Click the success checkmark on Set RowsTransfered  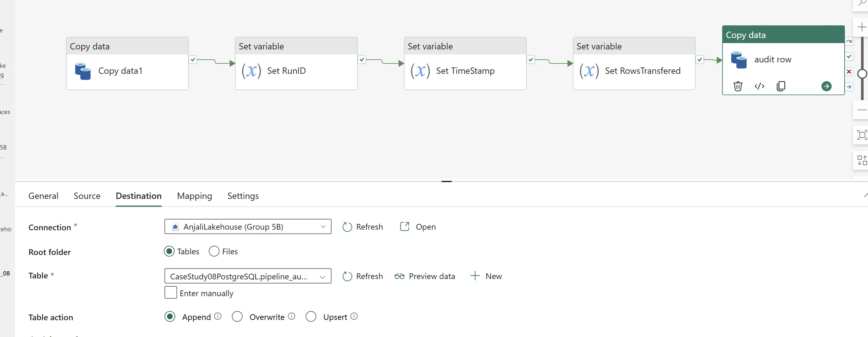pyautogui.click(x=699, y=60)
